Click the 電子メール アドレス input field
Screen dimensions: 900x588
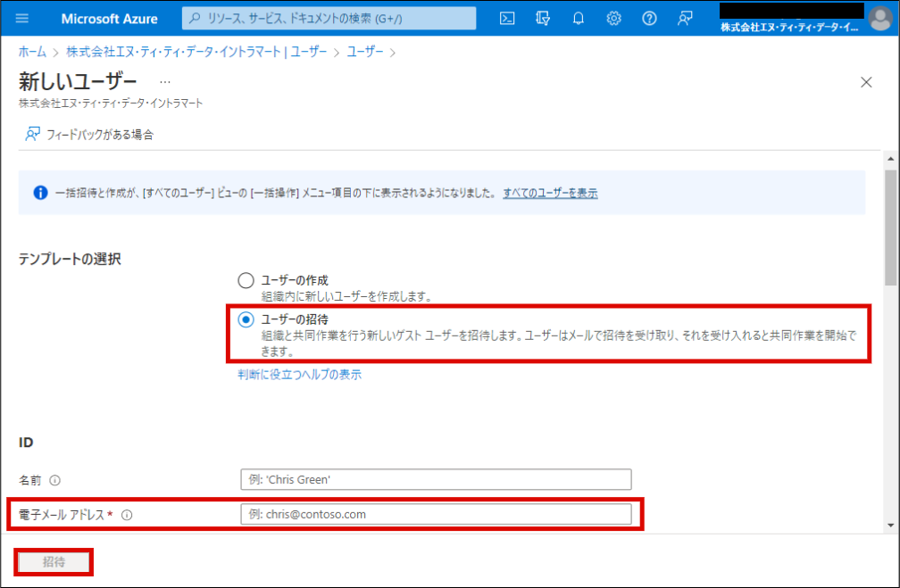[437, 514]
